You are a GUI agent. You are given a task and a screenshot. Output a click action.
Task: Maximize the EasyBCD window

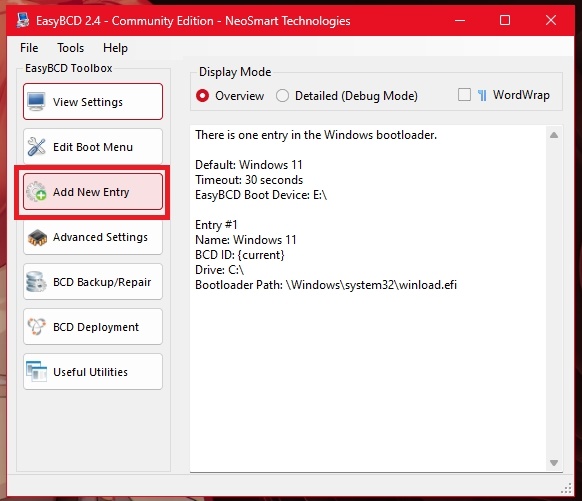pos(505,20)
